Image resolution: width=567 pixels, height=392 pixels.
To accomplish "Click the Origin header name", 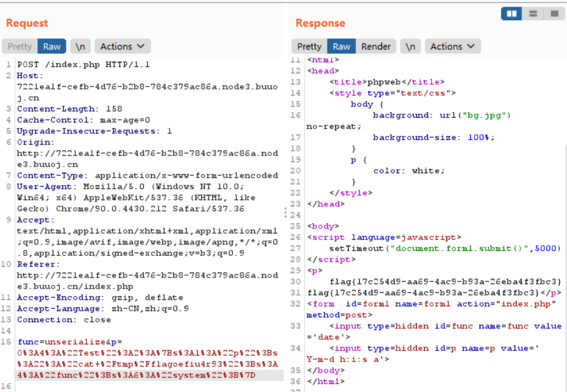I will (35, 142).
